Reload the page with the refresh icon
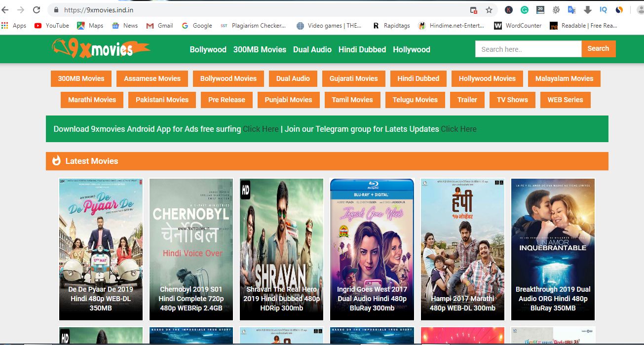This screenshot has height=345, width=644. tap(37, 10)
